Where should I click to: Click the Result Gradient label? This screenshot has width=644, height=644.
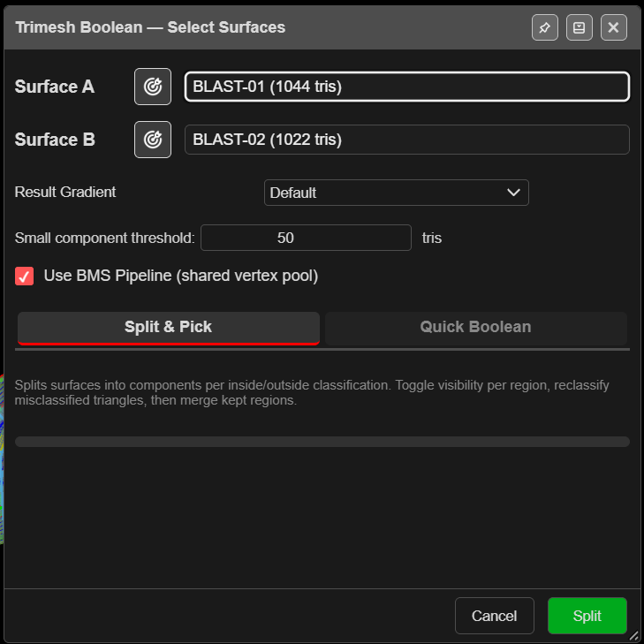point(65,193)
